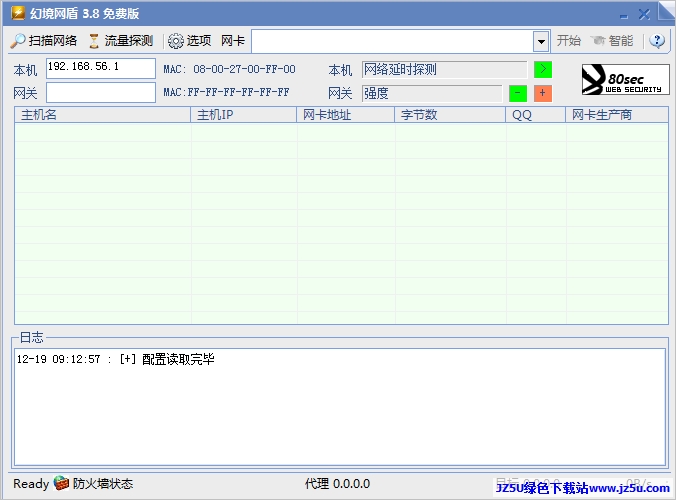This screenshot has width=676, height=500.
Task: Increase strength with orange plus button
Action: pos(543,94)
